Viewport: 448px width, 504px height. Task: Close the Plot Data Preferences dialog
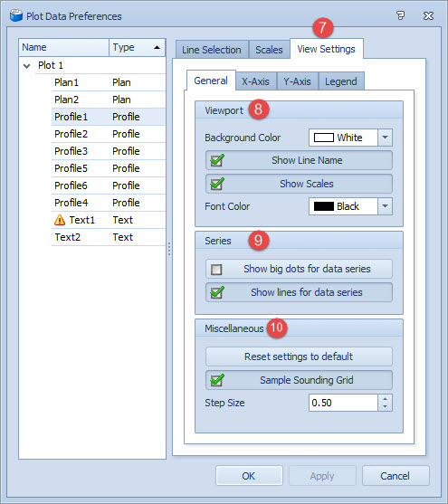point(428,15)
